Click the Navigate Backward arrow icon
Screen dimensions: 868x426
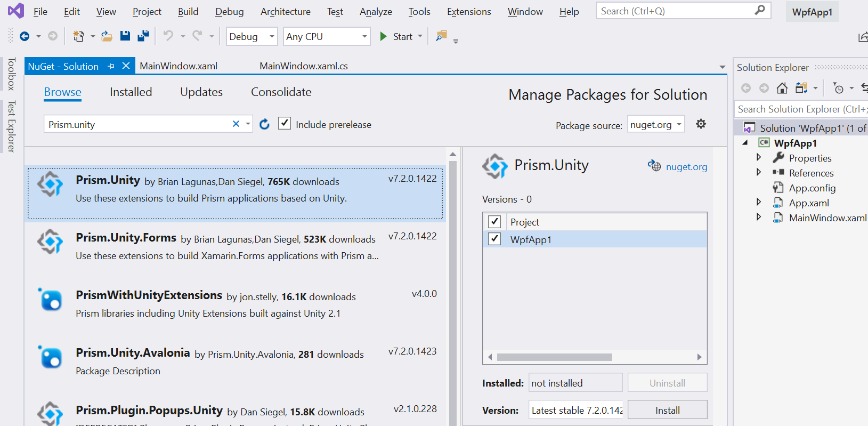(25, 36)
